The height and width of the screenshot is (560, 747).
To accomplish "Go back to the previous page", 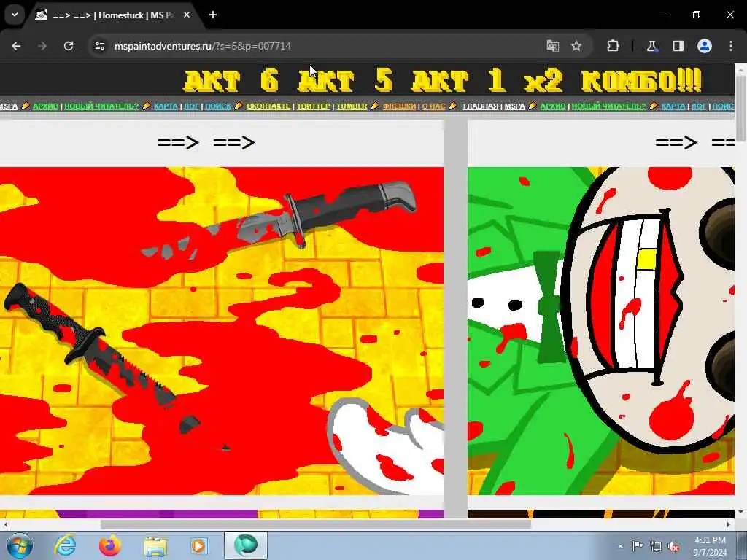I will tap(16, 46).
